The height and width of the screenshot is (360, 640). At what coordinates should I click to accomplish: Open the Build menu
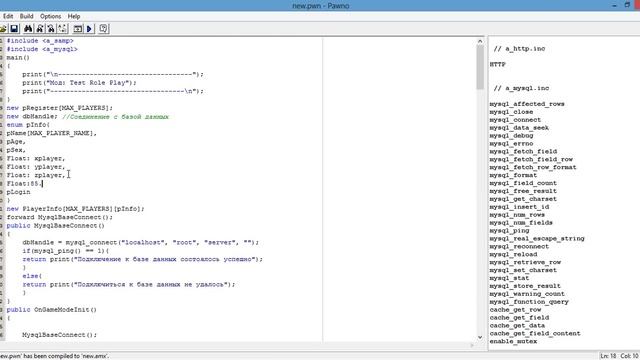[27, 16]
